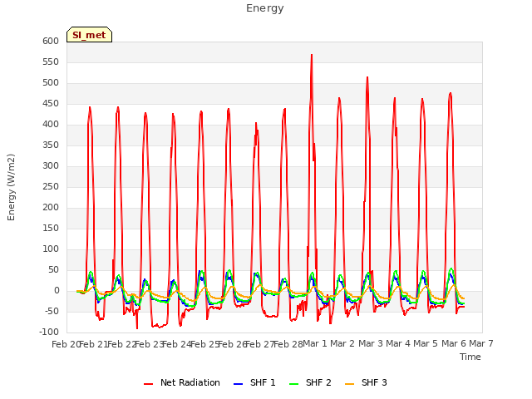The height and width of the screenshot is (399, 532).
Task: Click the orange SHF 3 legend swatch
Action: (349, 384)
